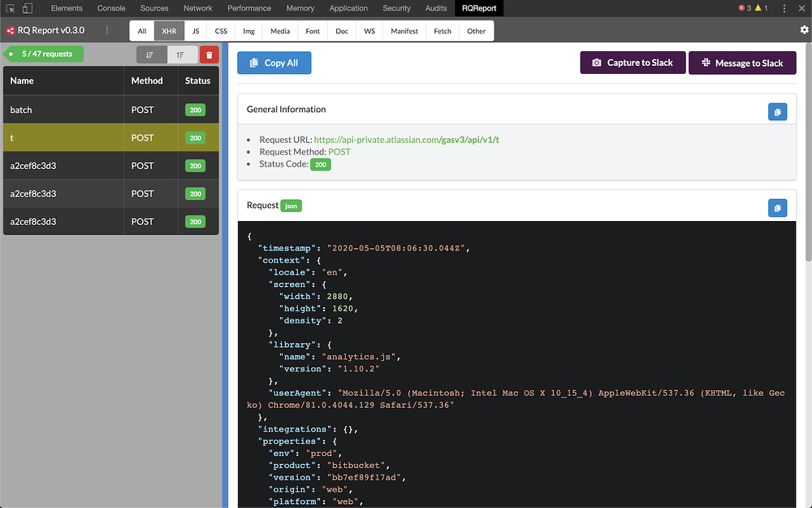Switch to the Network tab
Viewport: 812px width, 508px height.
pyautogui.click(x=198, y=8)
